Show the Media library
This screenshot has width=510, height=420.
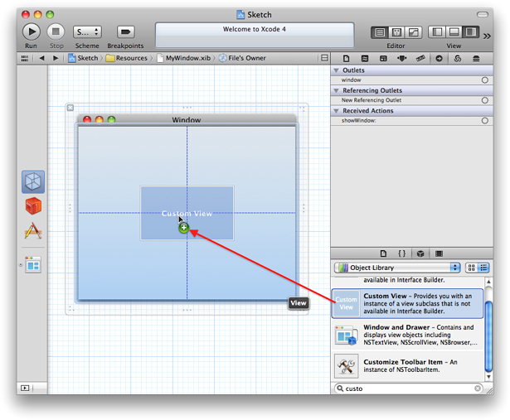pos(439,253)
